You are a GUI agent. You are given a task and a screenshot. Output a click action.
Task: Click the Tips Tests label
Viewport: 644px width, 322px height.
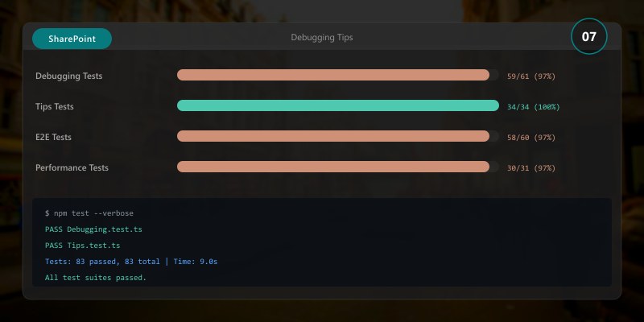click(x=55, y=106)
